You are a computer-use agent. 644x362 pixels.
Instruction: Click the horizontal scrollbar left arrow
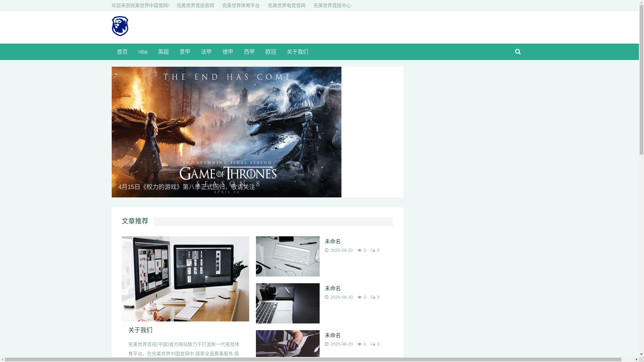2,360
